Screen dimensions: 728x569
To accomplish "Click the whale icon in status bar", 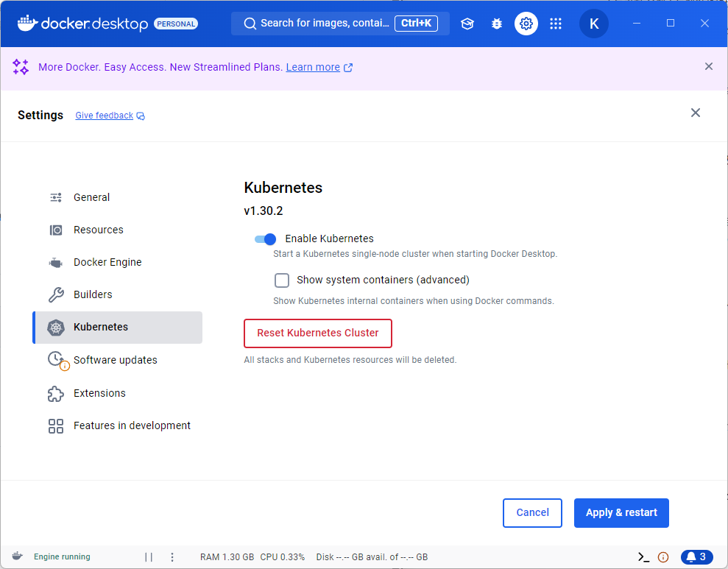I will pyautogui.click(x=17, y=556).
